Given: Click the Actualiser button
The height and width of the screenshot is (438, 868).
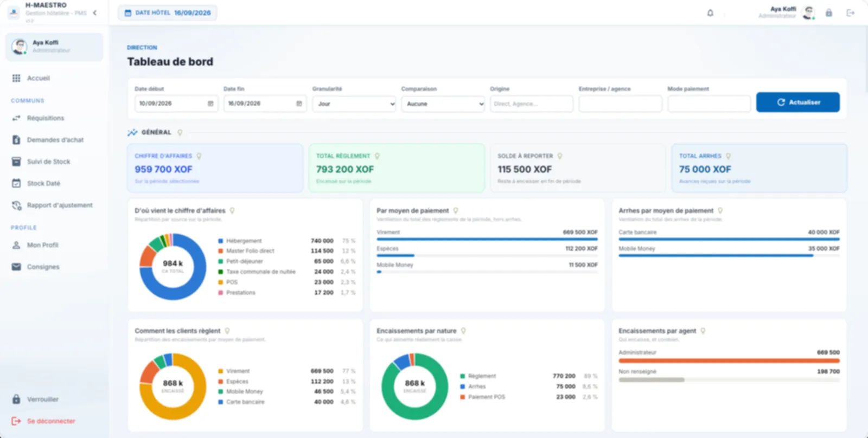Looking at the screenshot, I should [x=798, y=102].
